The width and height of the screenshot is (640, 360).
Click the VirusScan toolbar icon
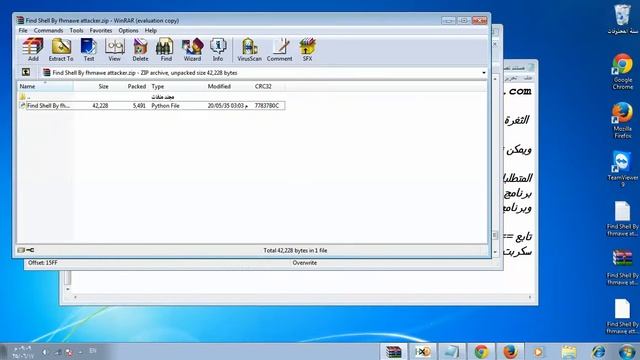(x=249, y=49)
